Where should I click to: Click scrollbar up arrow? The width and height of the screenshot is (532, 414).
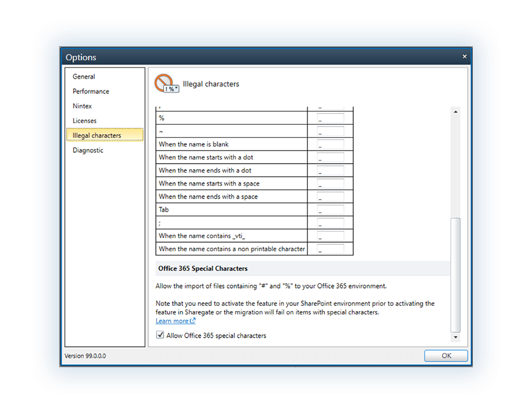click(456, 112)
